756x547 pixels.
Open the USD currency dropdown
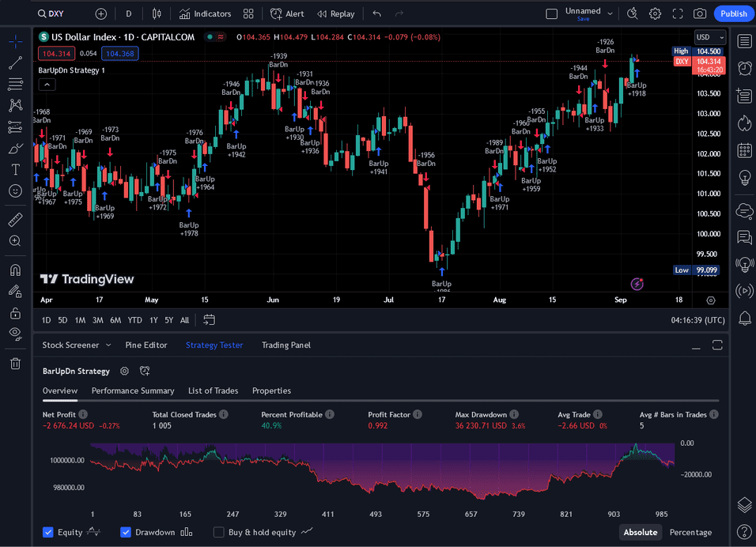(x=709, y=37)
